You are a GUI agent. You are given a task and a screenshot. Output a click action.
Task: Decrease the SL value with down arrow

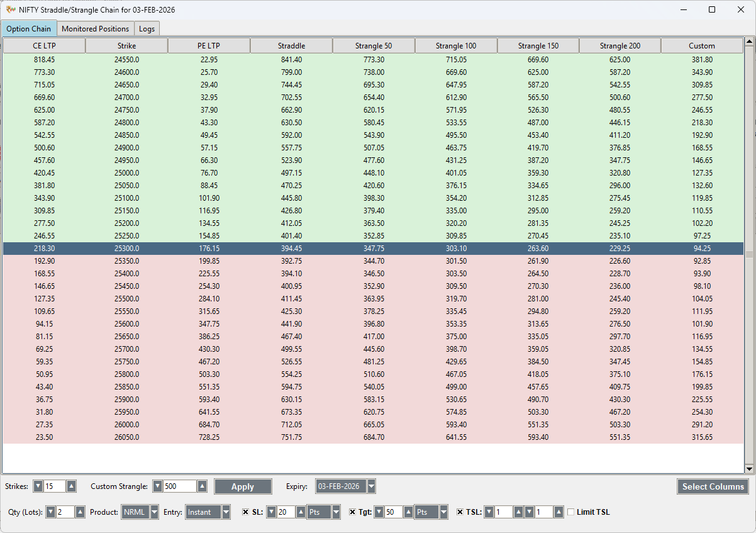pyautogui.click(x=271, y=512)
